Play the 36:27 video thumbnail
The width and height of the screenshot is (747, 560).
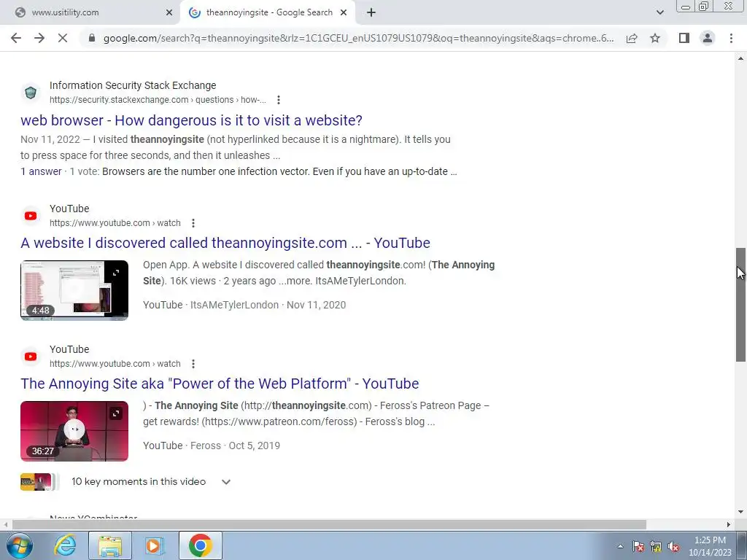pyautogui.click(x=74, y=431)
